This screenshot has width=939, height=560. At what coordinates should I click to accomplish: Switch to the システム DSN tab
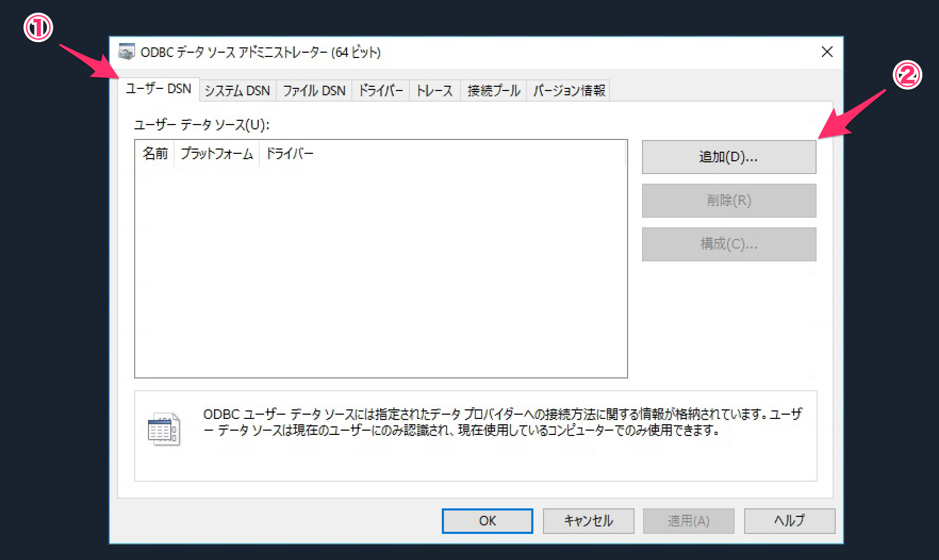click(x=237, y=90)
